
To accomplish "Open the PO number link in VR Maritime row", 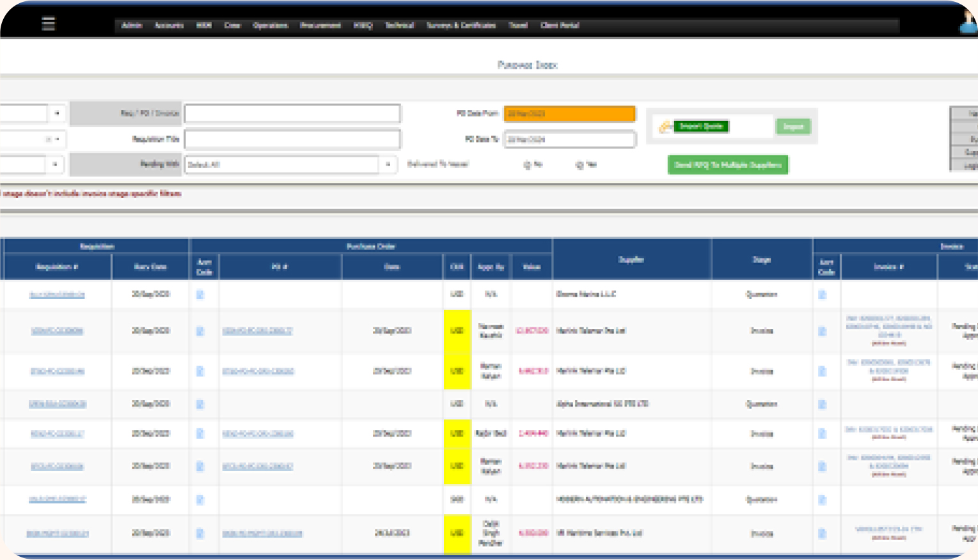I will (x=262, y=533).
